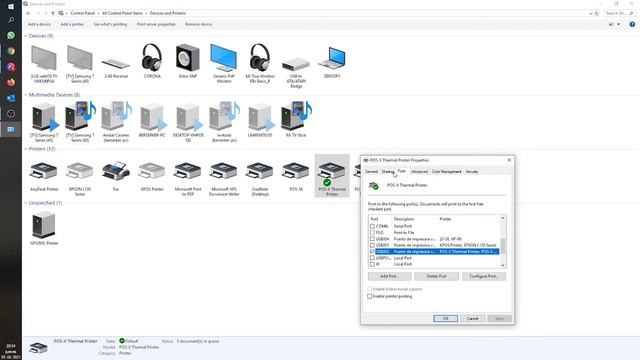Select the Fax printer icon
This screenshot has height=360, width=640.
[x=116, y=176]
